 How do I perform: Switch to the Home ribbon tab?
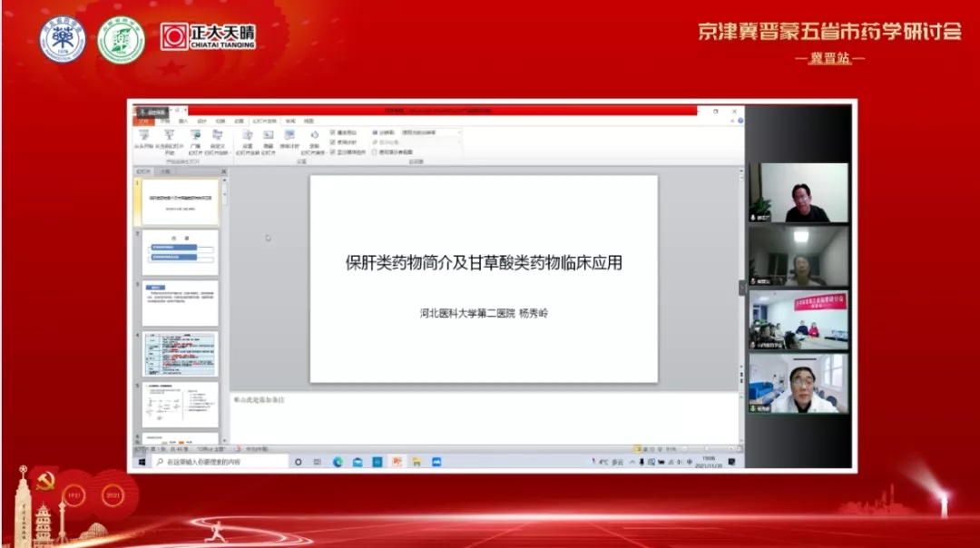coord(165,122)
